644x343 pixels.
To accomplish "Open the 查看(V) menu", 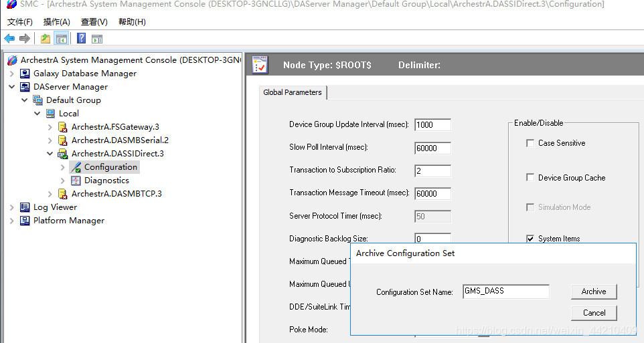I will tap(94, 22).
